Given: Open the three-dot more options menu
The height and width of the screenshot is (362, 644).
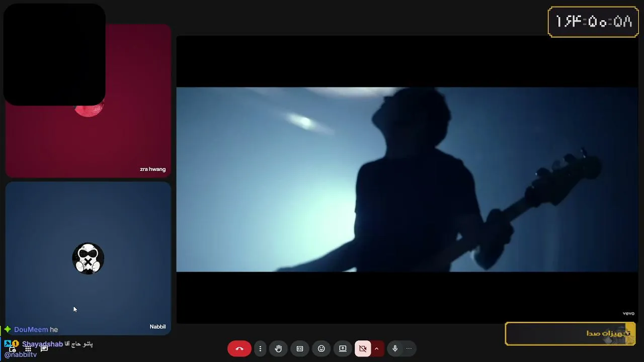Looking at the screenshot, I should 260,348.
